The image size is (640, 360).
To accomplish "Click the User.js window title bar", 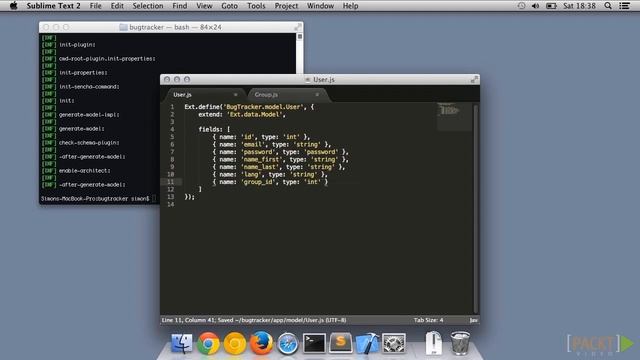I will click(x=320, y=79).
